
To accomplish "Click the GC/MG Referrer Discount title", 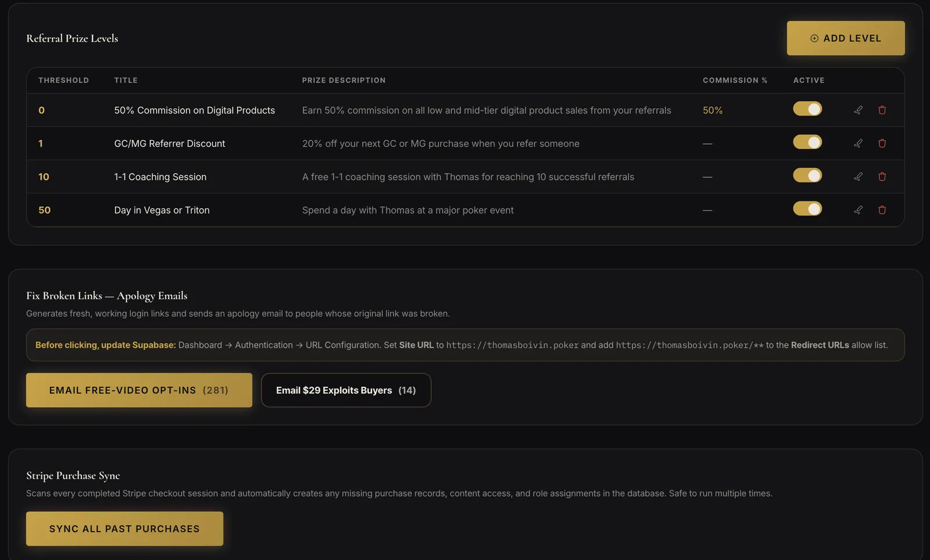I will [x=170, y=143].
